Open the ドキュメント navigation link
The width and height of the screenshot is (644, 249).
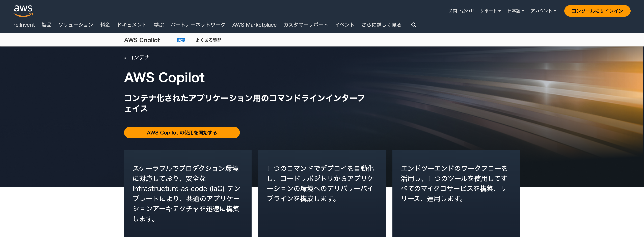click(x=132, y=25)
